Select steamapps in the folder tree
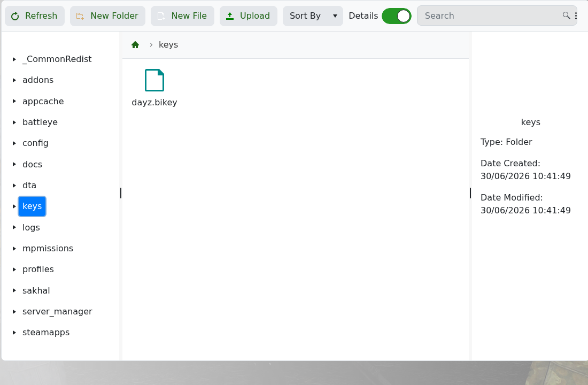 click(46, 333)
